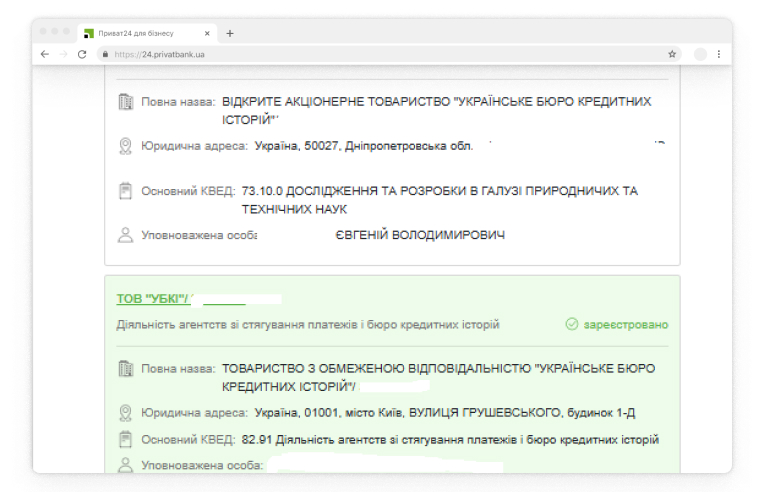Bookmark this page with the star icon
Viewport: 764px width, 492px height.
(672, 54)
